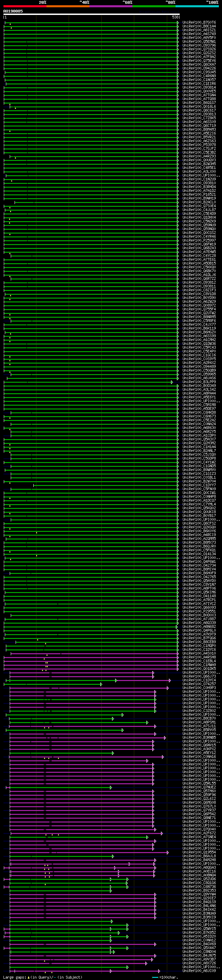
Task: Select hit label UniRef100_B3RNB5
Action: [199, 737]
